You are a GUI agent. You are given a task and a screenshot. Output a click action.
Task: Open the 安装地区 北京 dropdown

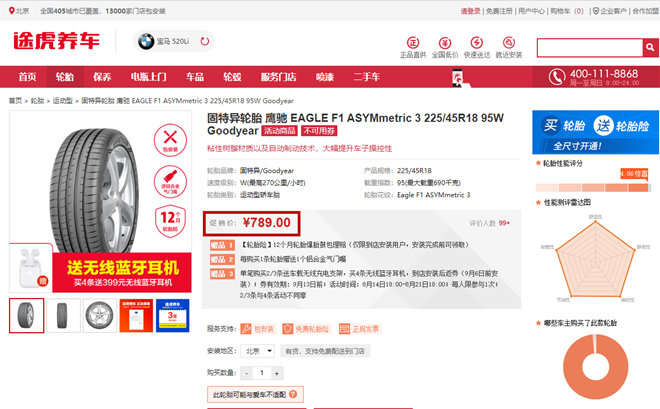coord(257,351)
